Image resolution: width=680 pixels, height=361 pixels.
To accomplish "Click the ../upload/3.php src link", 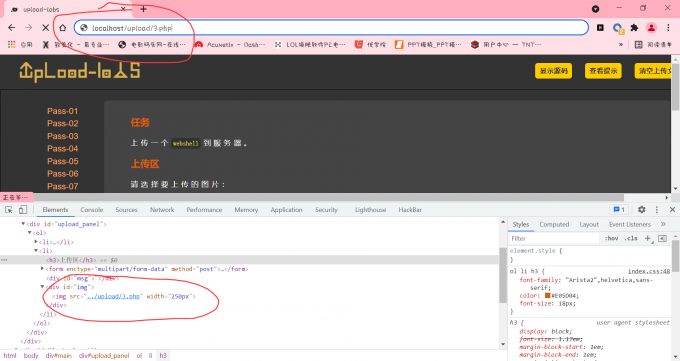I will [x=113, y=296].
